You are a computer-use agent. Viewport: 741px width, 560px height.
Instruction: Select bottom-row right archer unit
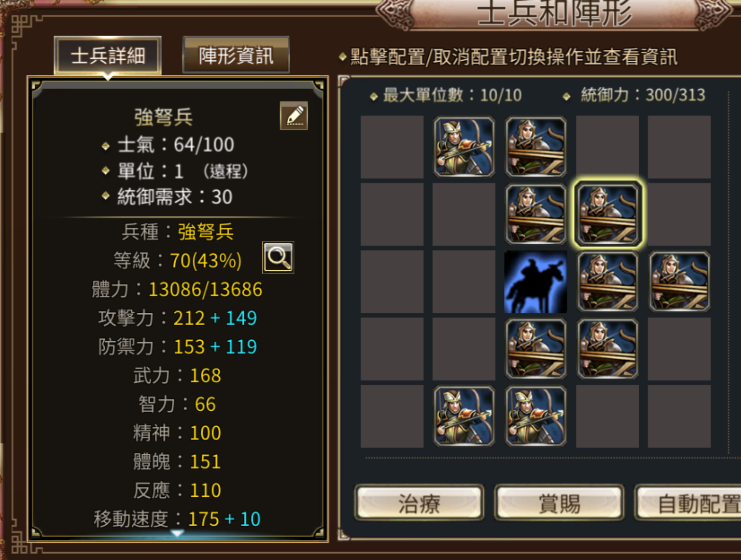535,416
